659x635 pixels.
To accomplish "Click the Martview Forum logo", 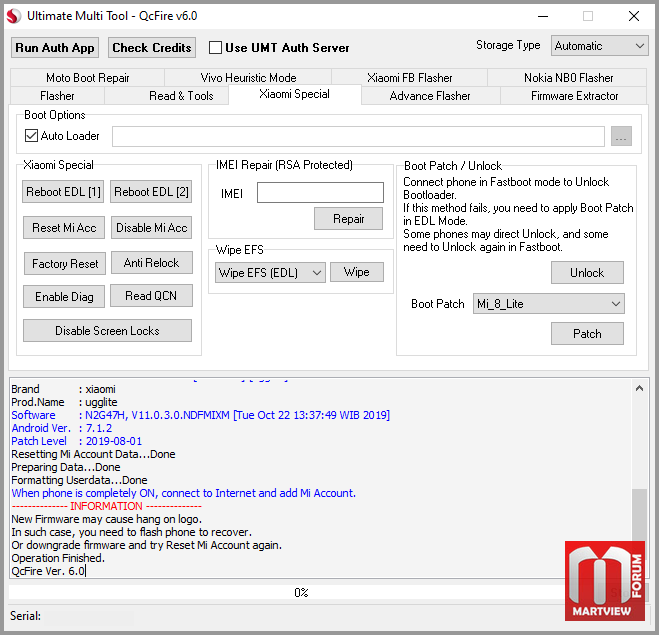I will tap(605, 581).
